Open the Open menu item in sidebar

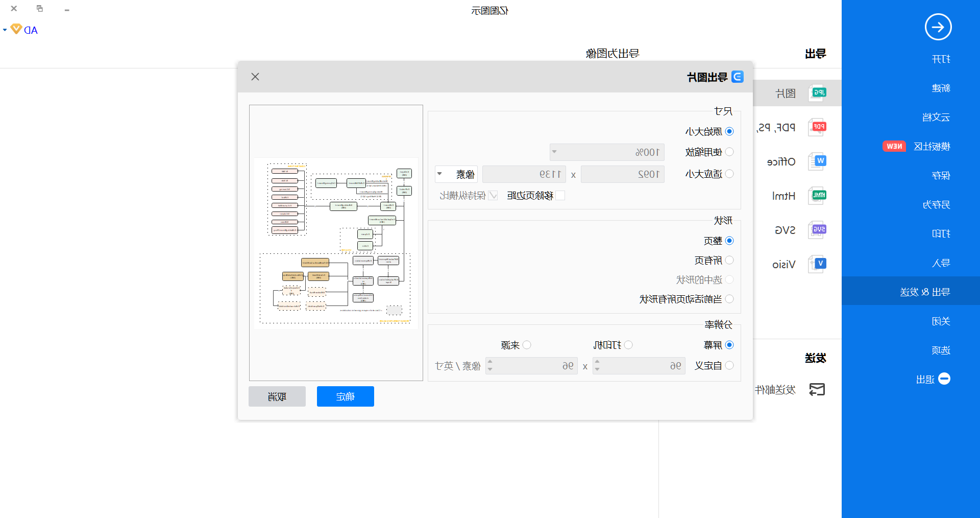941,59
